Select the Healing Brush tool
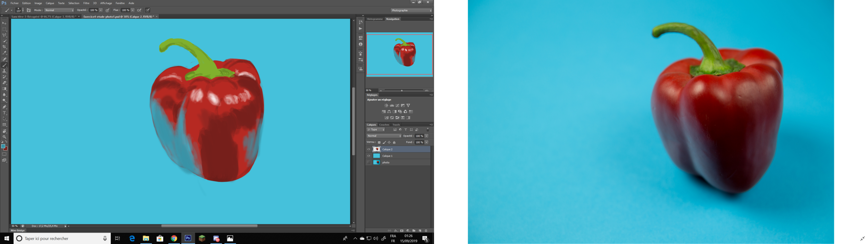The image size is (868, 244). 5,59
